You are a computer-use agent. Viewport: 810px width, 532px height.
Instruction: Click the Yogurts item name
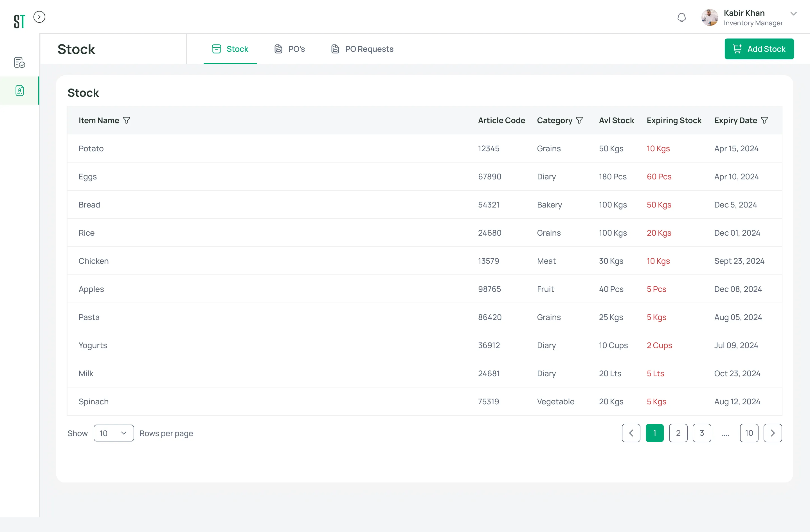(93, 345)
